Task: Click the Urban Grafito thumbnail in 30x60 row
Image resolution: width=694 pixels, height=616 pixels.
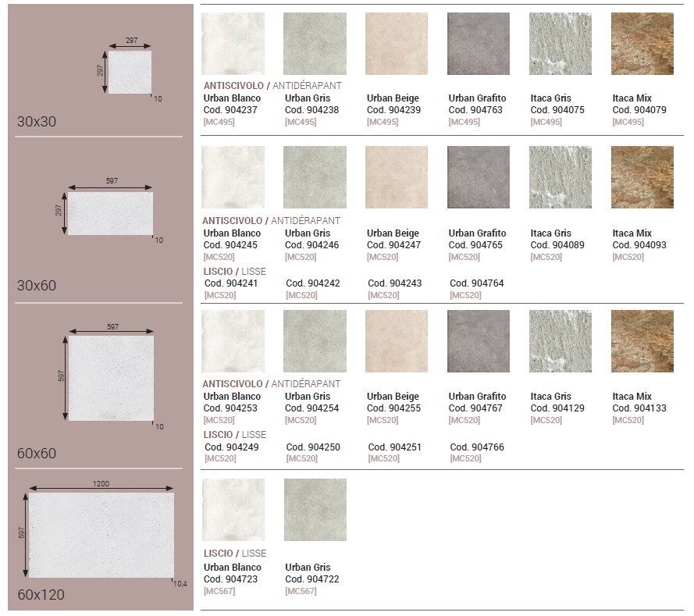Action: point(479,177)
